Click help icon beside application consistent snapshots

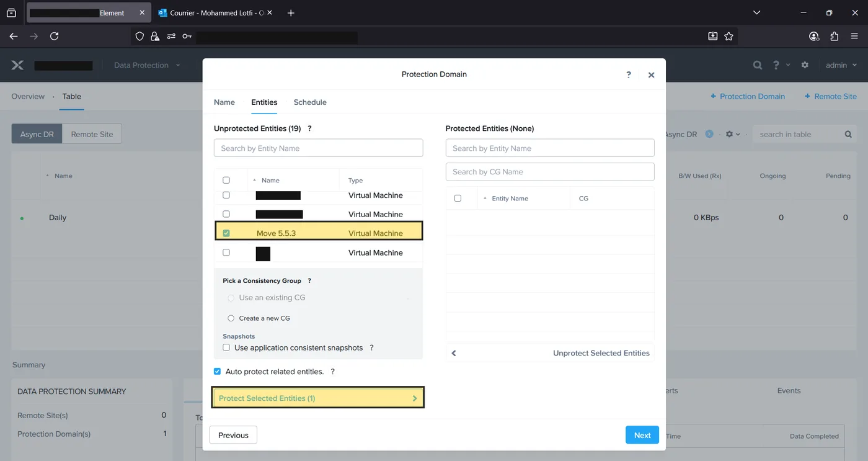pos(371,348)
